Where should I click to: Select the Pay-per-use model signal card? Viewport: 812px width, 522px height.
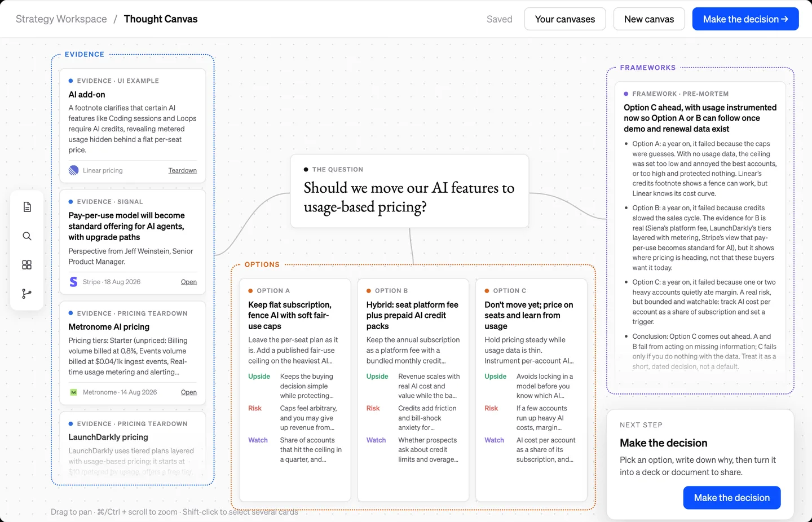point(133,242)
